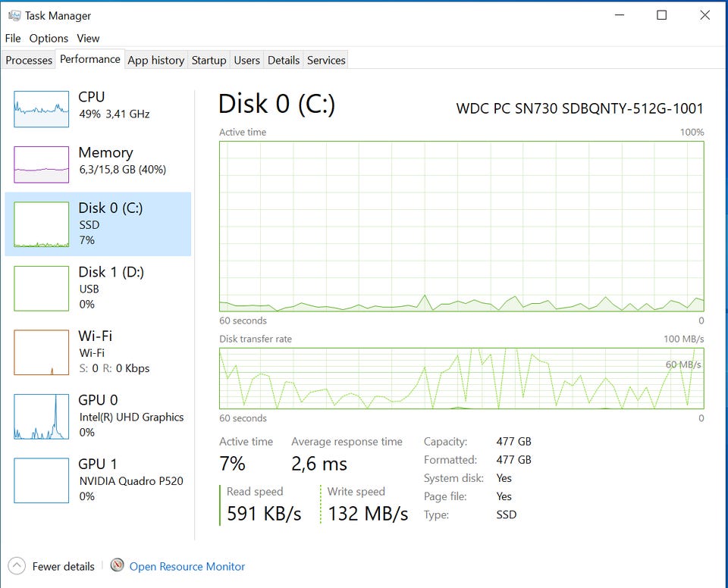Viewport: 728px width, 588px height.
Task: Select the CPU mini graph thumbnail
Action: pos(41,109)
